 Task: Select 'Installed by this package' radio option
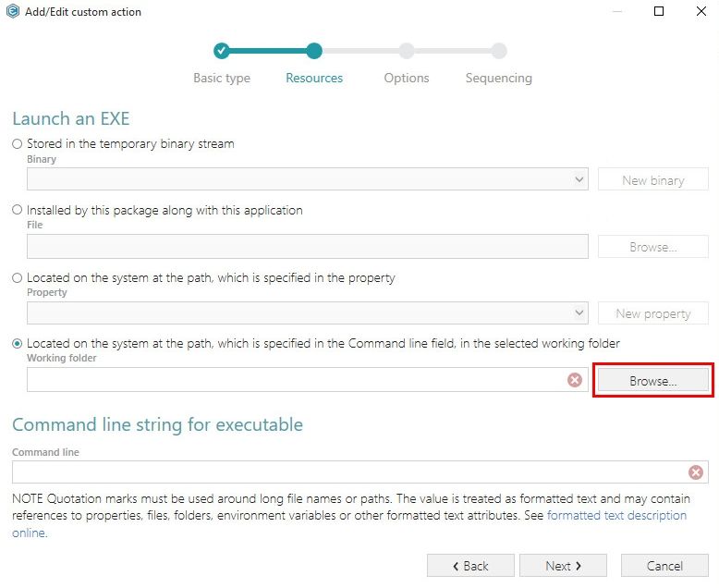tap(18, 210)
